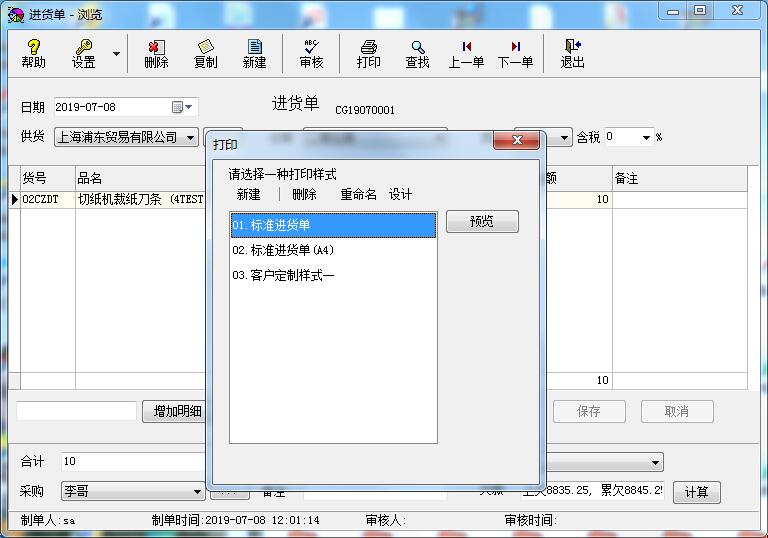This screenshot has width=768, height=538.
Task: Go to previous order (上一单)
Action: (x=466, y=53)
